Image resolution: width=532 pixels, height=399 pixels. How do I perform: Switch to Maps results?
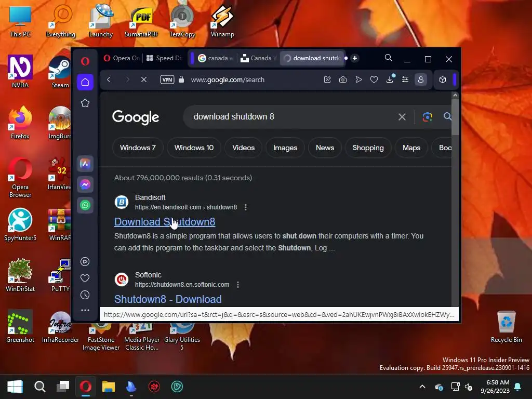[411, 148]
